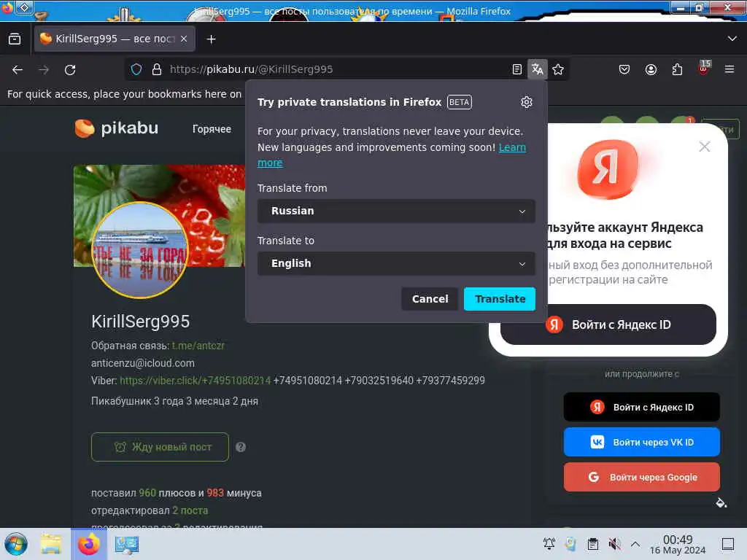Click the 2 поста link
Screen dimensions: 747x560
coord(190,510)
